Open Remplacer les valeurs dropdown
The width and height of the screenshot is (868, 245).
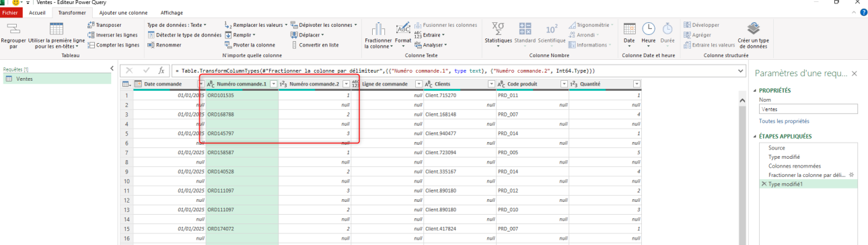pos(256,25)
